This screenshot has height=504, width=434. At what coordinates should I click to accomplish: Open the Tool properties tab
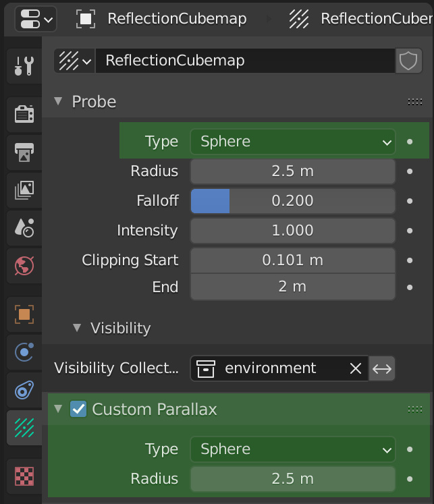(24, 66)
